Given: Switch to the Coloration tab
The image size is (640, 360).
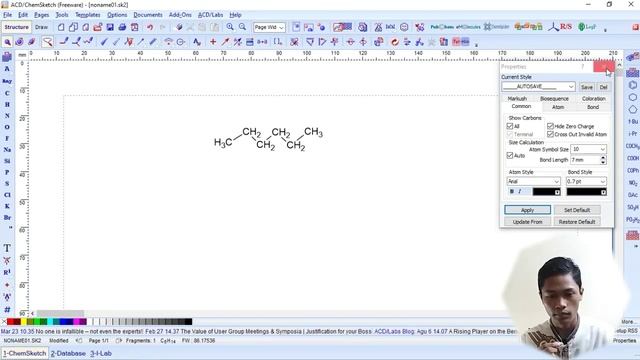Looking at the screenshot, I should 593,99.
